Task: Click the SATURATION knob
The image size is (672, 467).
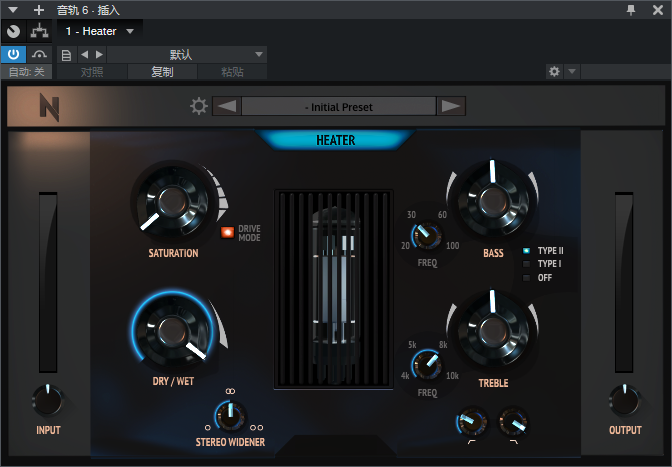Action: 173,201
